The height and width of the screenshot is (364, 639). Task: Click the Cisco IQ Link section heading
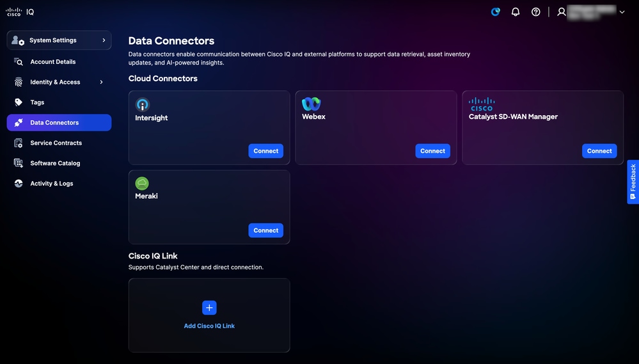click(x=153, y=256)
